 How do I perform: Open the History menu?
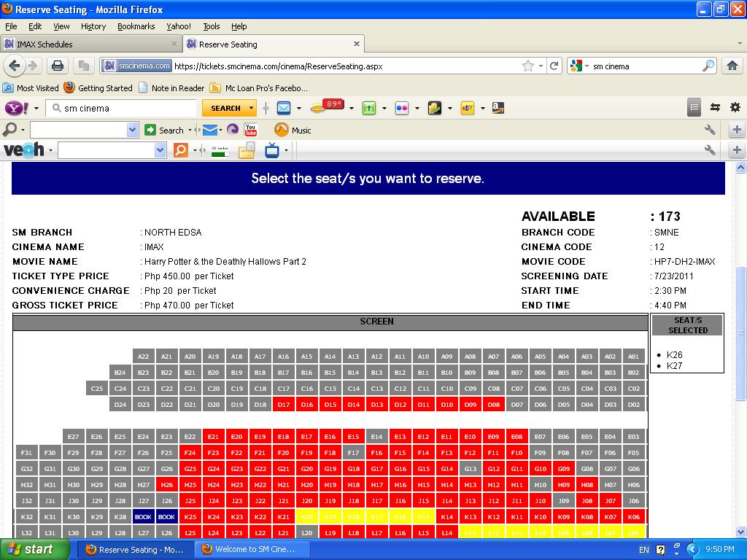93,26
